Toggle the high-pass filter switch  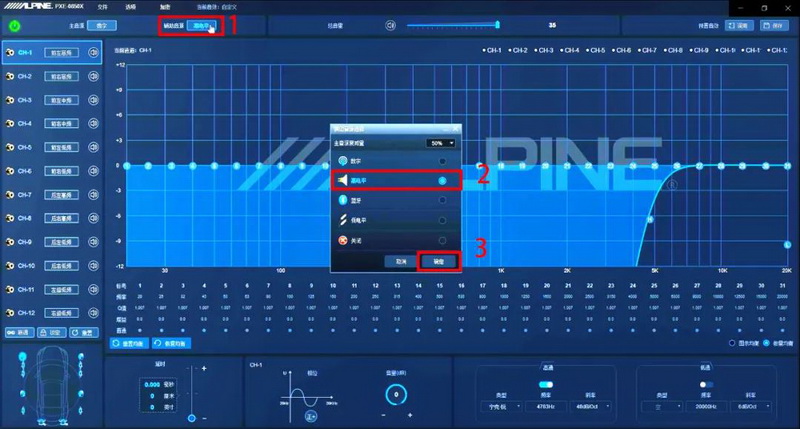[x=546, y=384]
